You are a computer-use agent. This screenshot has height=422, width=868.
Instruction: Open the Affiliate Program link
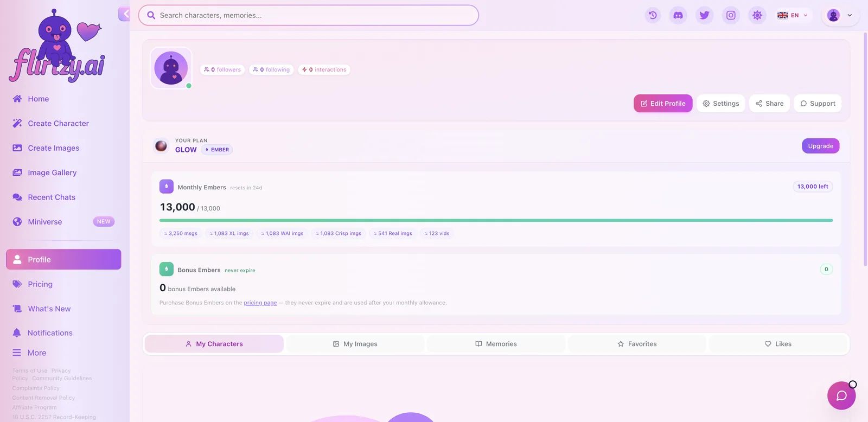[34, 408]
